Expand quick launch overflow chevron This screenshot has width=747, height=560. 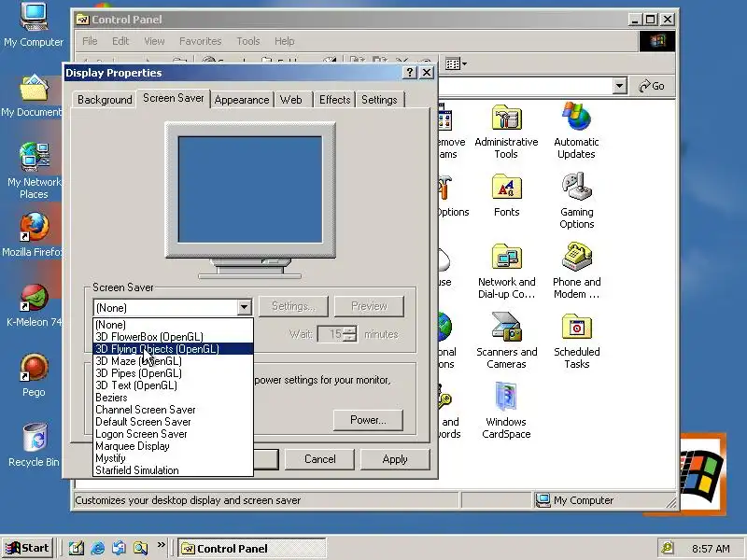161,544
